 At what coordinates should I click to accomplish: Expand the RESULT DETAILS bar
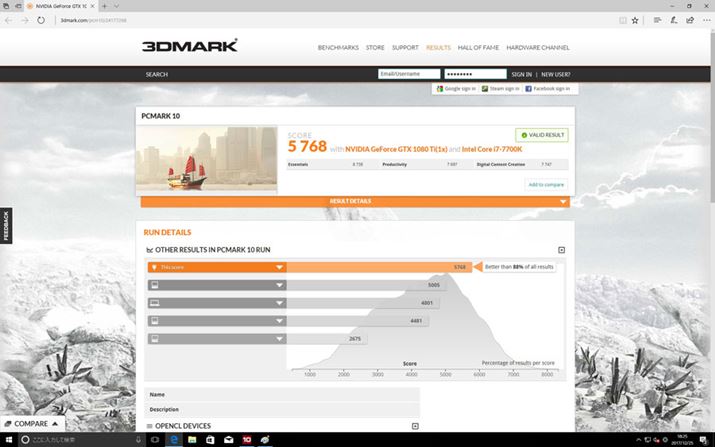click(355, 201)
